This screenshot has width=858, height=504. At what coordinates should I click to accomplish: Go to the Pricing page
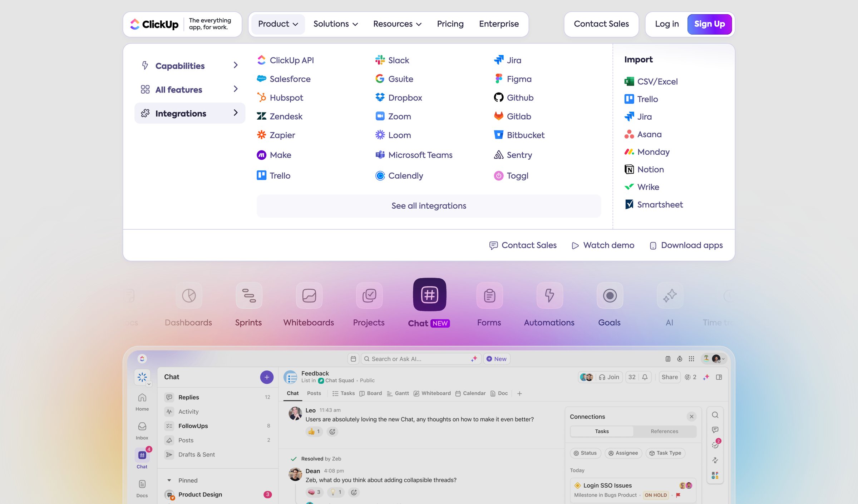tap(450, 24)
